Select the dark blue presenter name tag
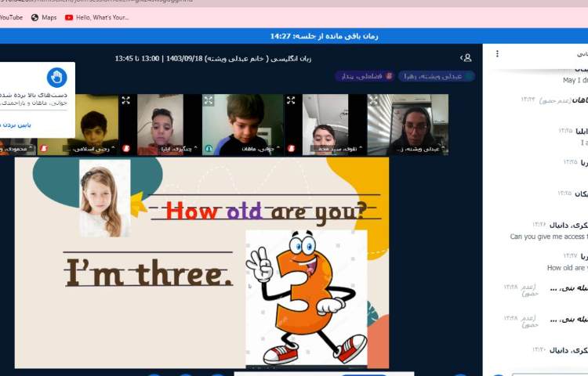This screenshot has width=588, height=376. 436,76
